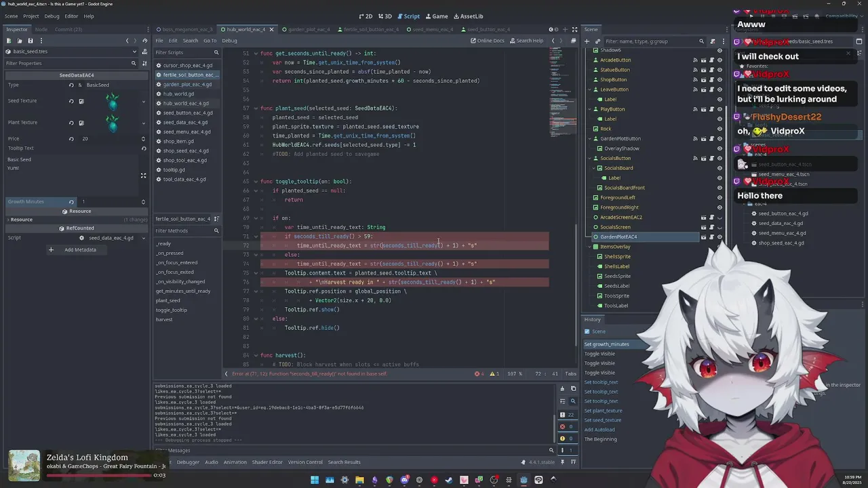Viewport: 868px width, 488px height.
Task: Revert the Type property to default
Action: coord(71,85)
